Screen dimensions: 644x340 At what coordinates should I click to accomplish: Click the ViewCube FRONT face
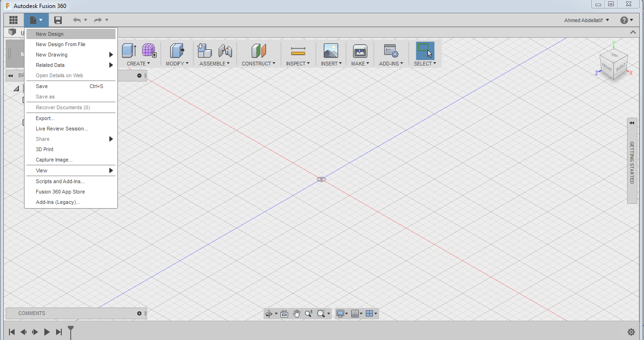(607, 68)
